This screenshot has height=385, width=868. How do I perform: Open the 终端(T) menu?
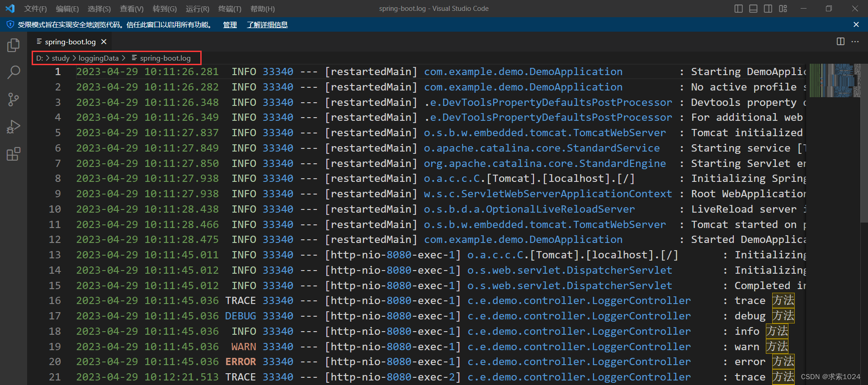pyautogui.click(x=230, y=9)
